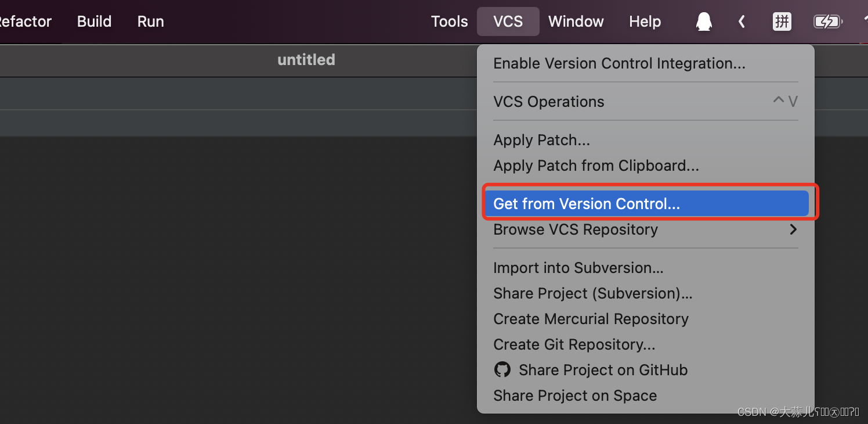Open the VCS Operations popup entry
Image resolution: width=868 pixels, height=424 pixels.
[549, 102]
